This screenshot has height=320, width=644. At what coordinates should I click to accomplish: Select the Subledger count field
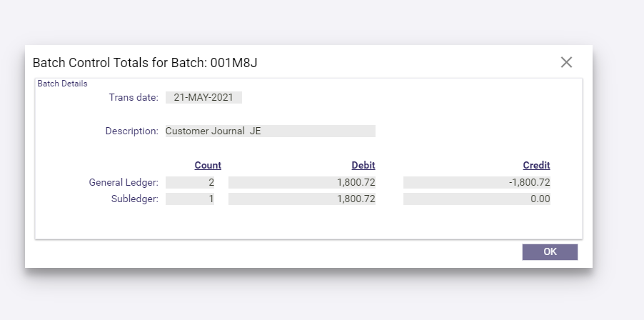pos(190,199)
